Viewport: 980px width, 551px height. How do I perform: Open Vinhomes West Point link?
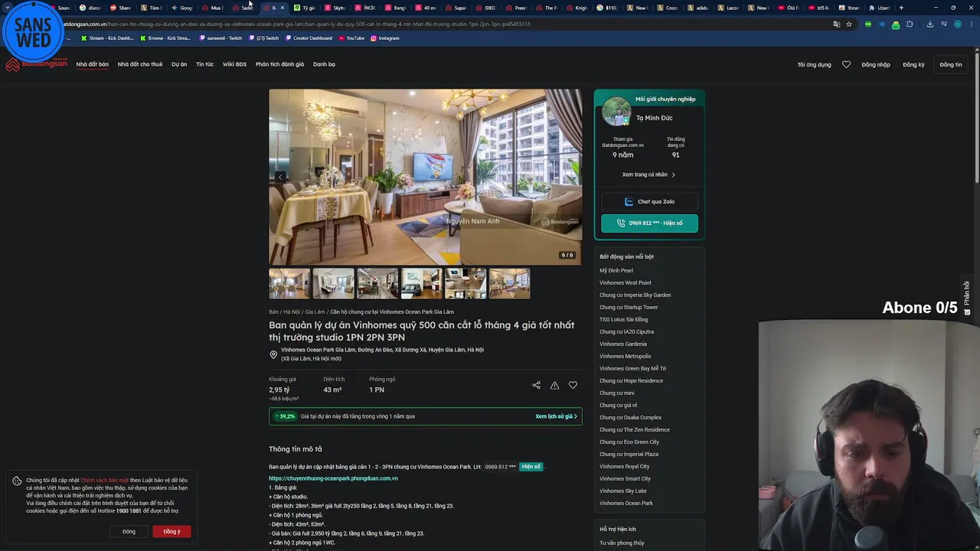pyautogui.click(x=626, y=282)
